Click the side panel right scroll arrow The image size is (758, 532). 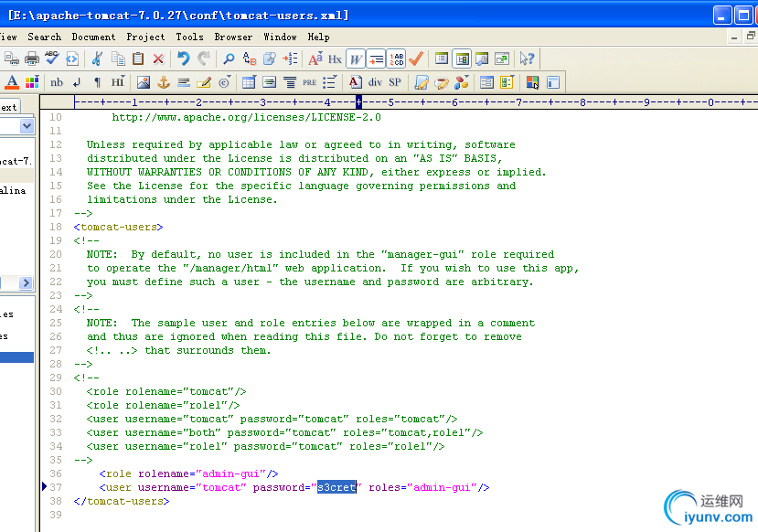[27, 282]
